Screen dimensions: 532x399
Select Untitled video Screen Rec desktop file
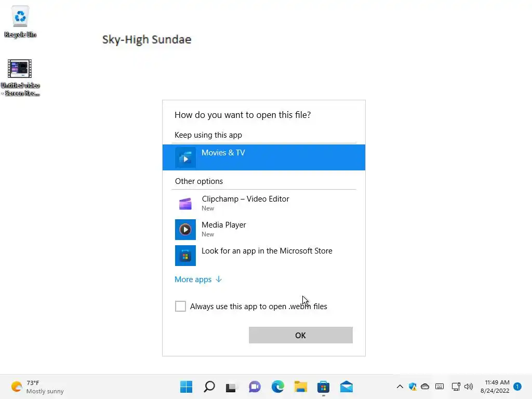tap(20, 78)
